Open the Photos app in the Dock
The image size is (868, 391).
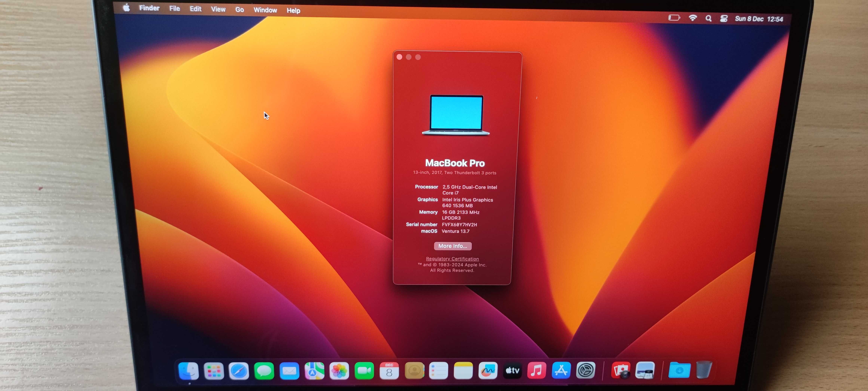tap(339, 371)
